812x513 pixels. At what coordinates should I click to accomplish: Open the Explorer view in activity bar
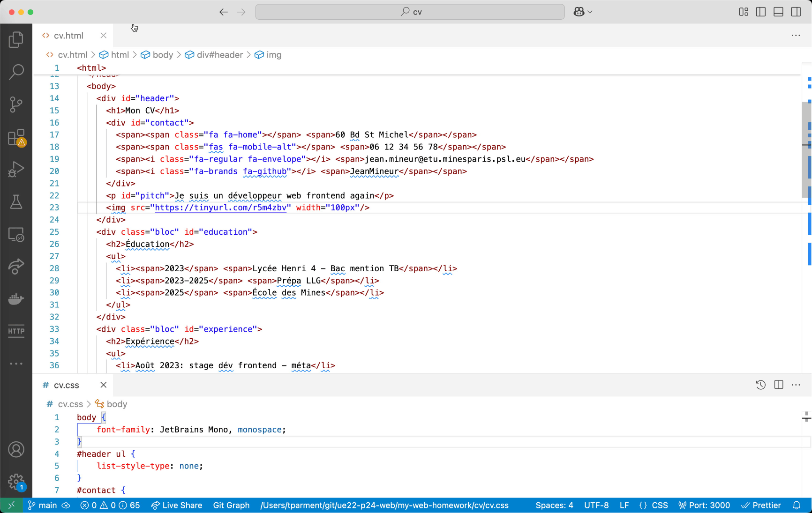tap(16, 40)
